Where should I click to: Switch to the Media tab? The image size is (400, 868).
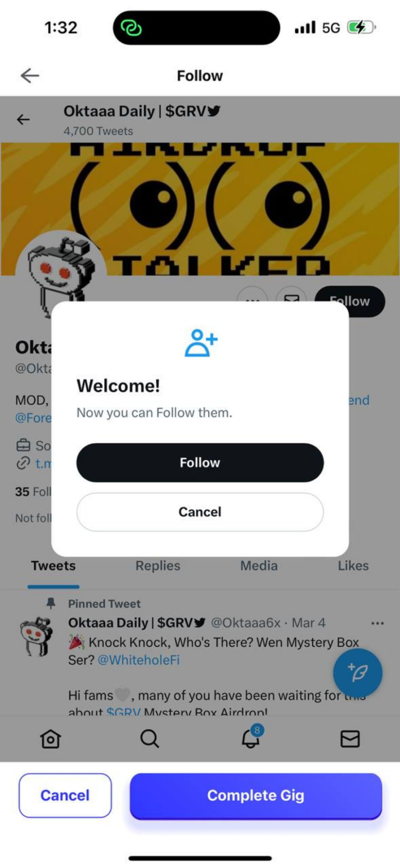(x=259, y=566)
